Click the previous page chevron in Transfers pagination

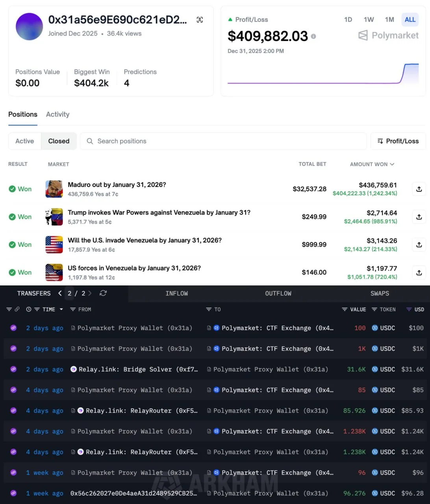point(59,293)
